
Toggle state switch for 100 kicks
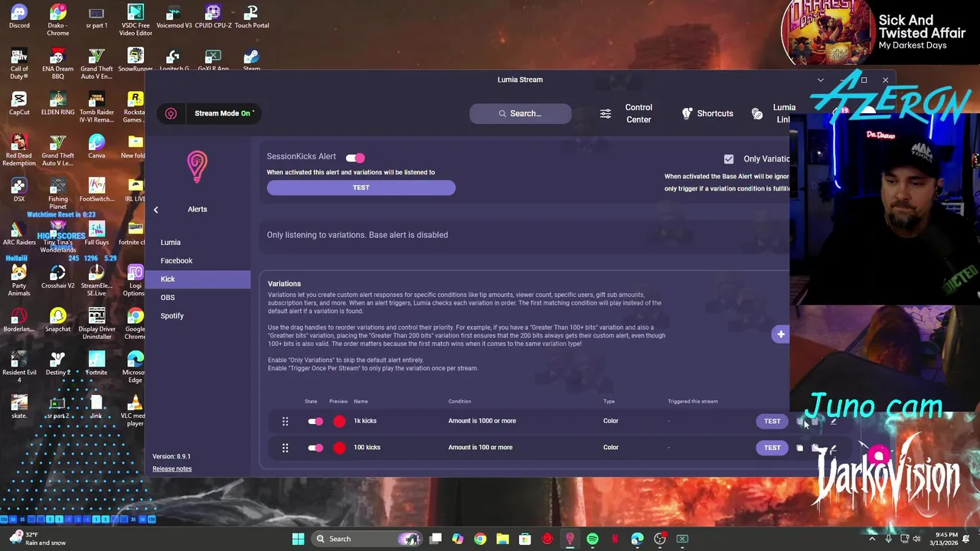click(x=315, y=448)
